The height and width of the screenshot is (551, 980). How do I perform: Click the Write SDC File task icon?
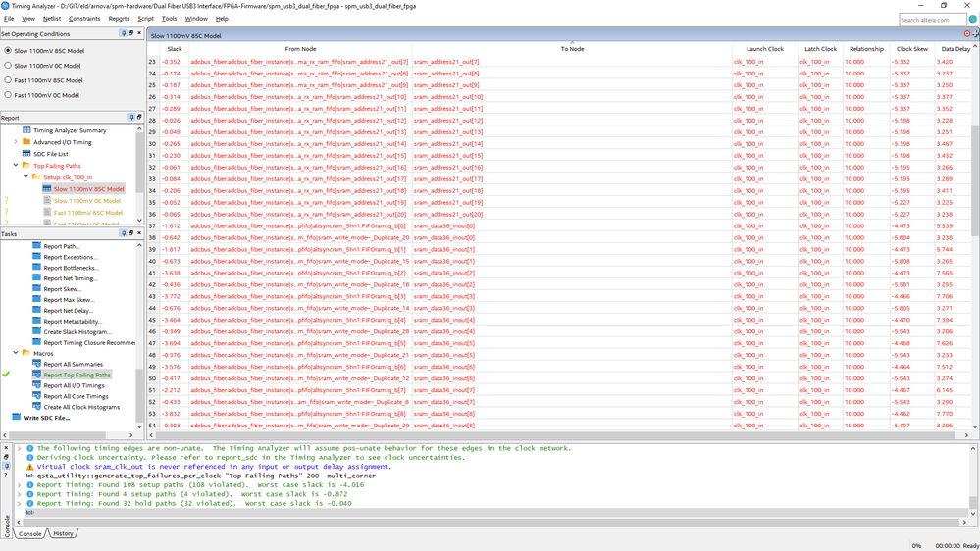coord(16,418)
